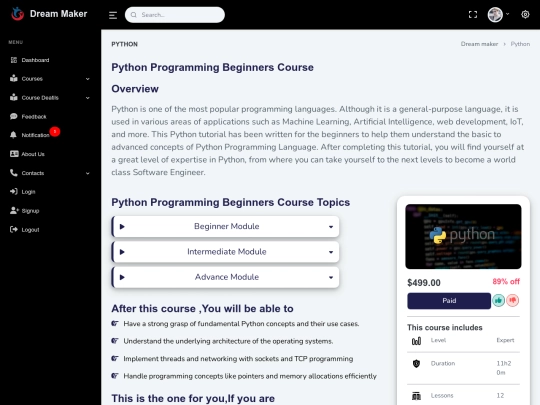Click the Duration shield icon
The width and height of the screenshot is (540, 405).
click(x=416, y=364)
